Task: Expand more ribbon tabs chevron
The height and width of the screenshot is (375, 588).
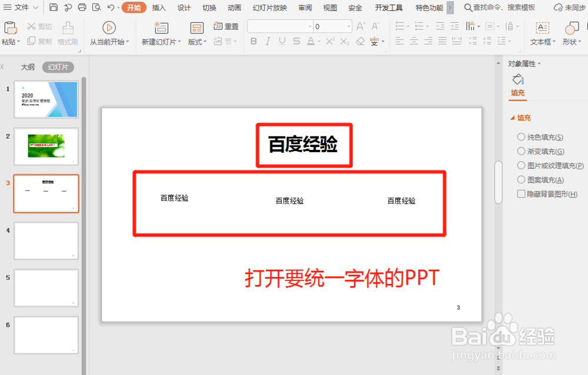Action: (450, 8)
